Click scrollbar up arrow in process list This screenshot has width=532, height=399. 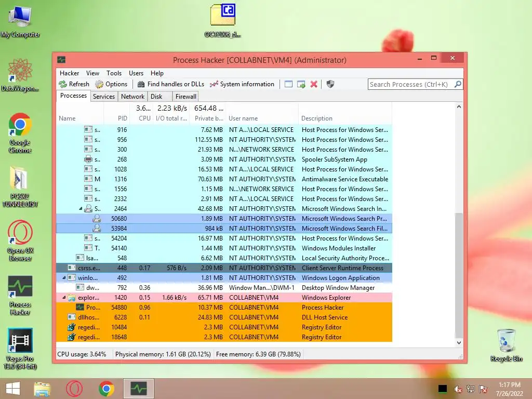pyautogui.click(x=459, y=107)
